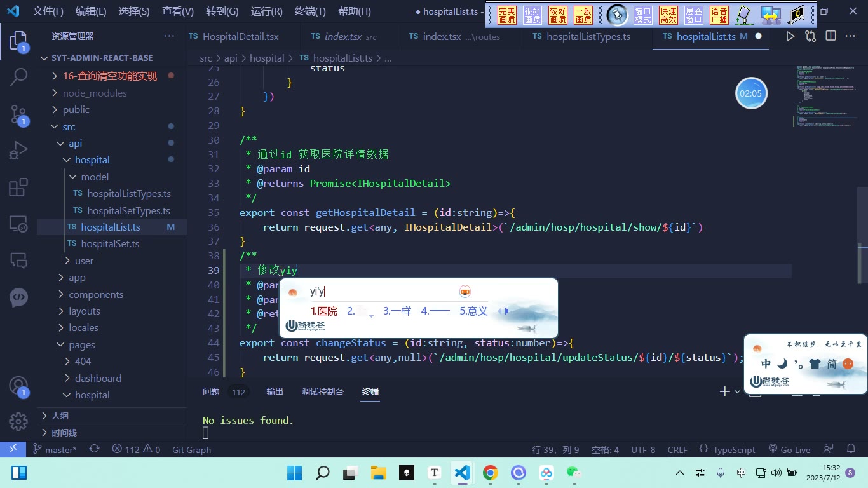Switch to HospitalDetail.tsx tab
868x488 pixels.
pos(241,37)
